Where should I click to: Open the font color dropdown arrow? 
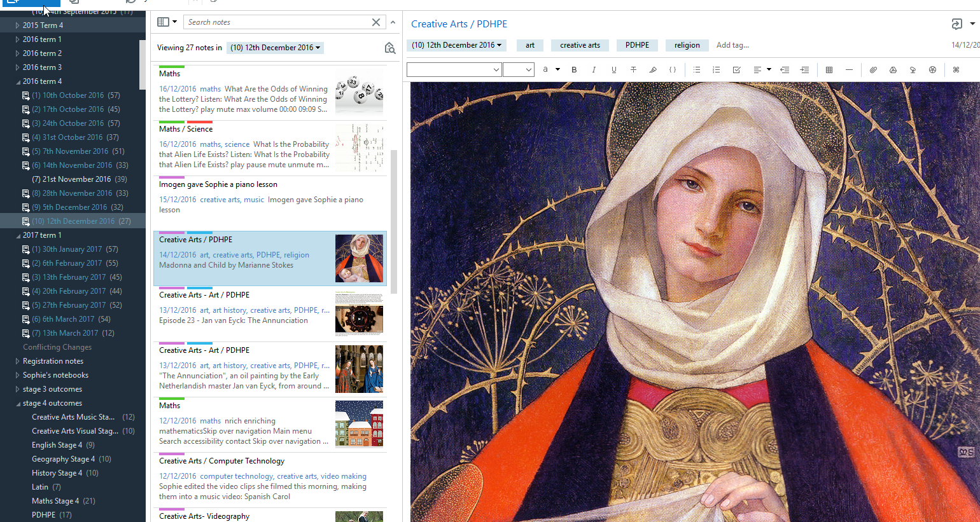[557, 70]
